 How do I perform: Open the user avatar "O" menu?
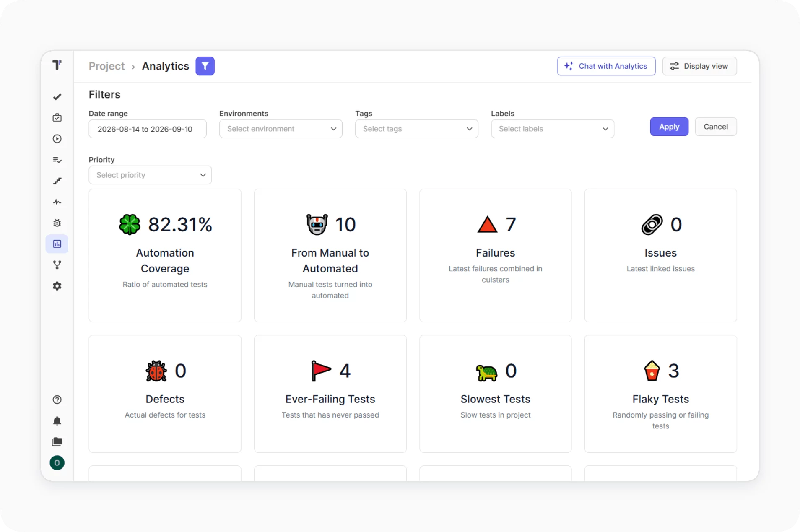[x=57, y=463]
